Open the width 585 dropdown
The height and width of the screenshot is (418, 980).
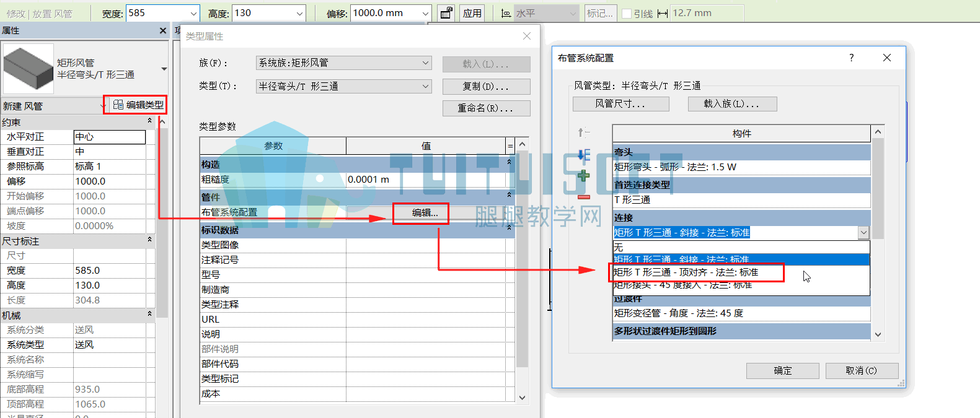click(193, 13)
